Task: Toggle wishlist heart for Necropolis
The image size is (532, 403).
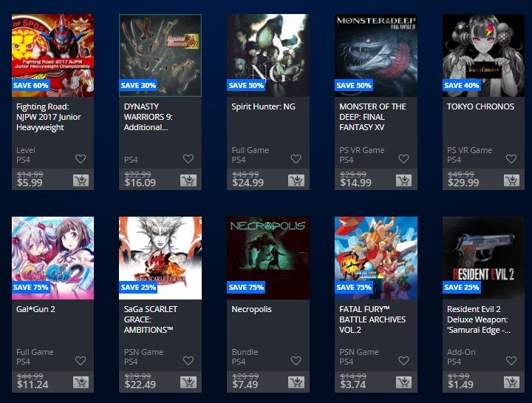Action: click(x=296, y=361)
